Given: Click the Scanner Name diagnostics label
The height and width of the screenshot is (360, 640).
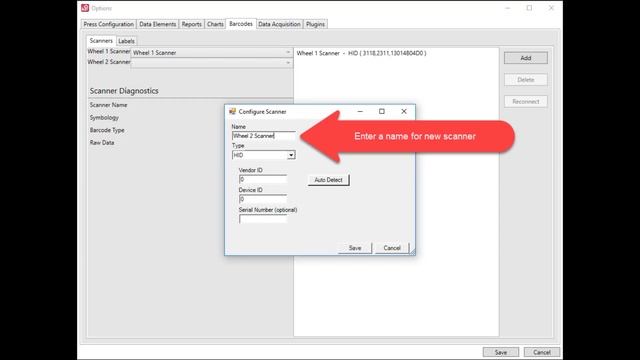Looking at the screenshot, I should point(108,105).
